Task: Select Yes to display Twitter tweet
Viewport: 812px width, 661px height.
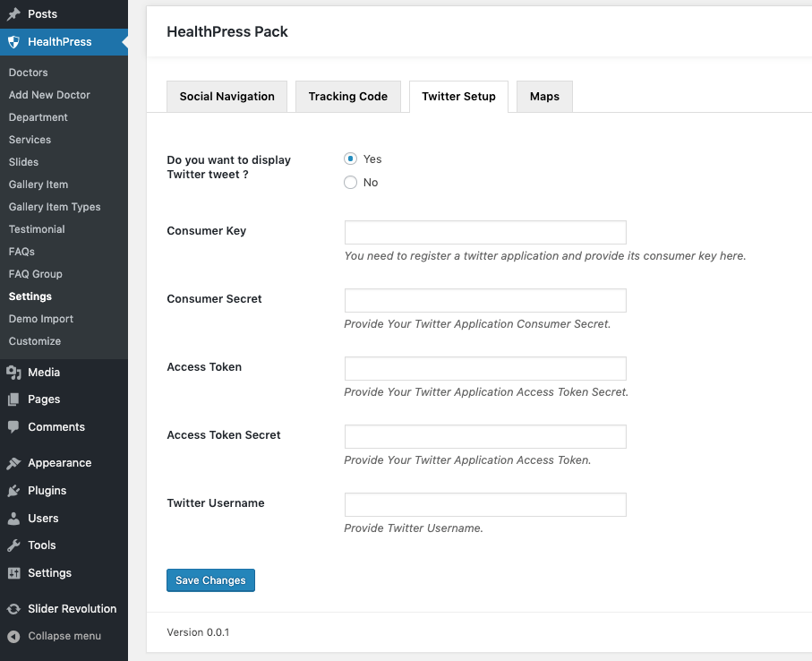Action: pos(351,159)
